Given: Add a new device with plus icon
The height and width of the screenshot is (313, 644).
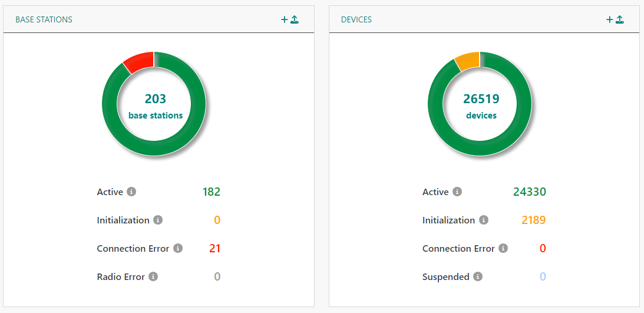Looking at the screenshot, I should [x=610, y=19].
